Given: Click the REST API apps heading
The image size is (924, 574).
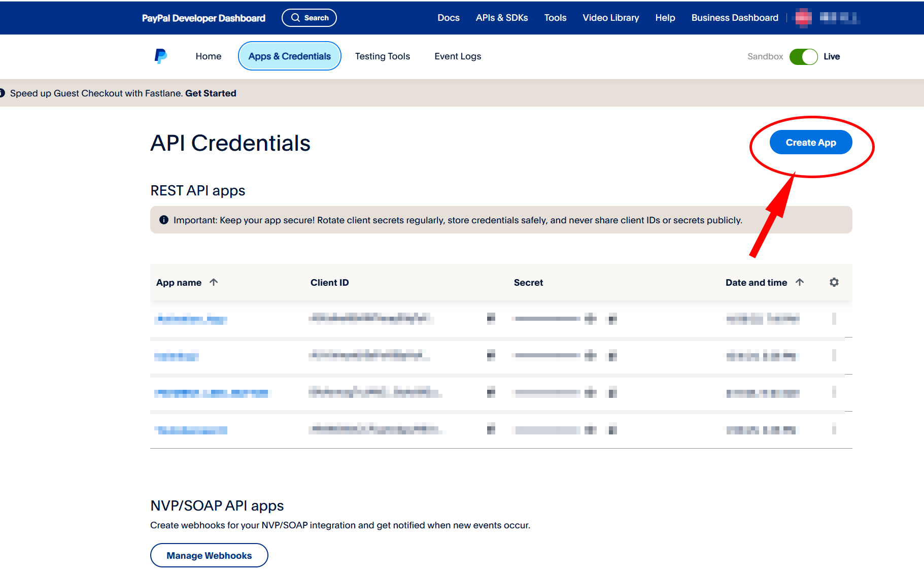Looking at the screenshot, I should pos(198,190).
